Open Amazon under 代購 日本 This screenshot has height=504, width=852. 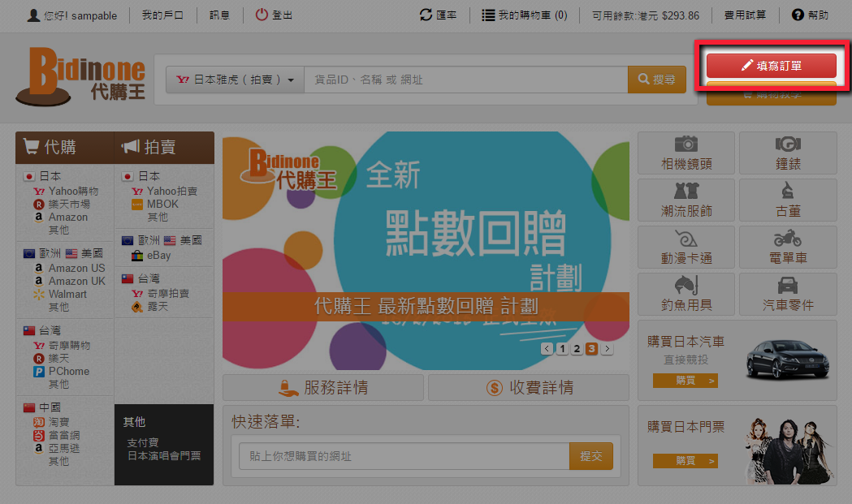(x=68, y=218)
